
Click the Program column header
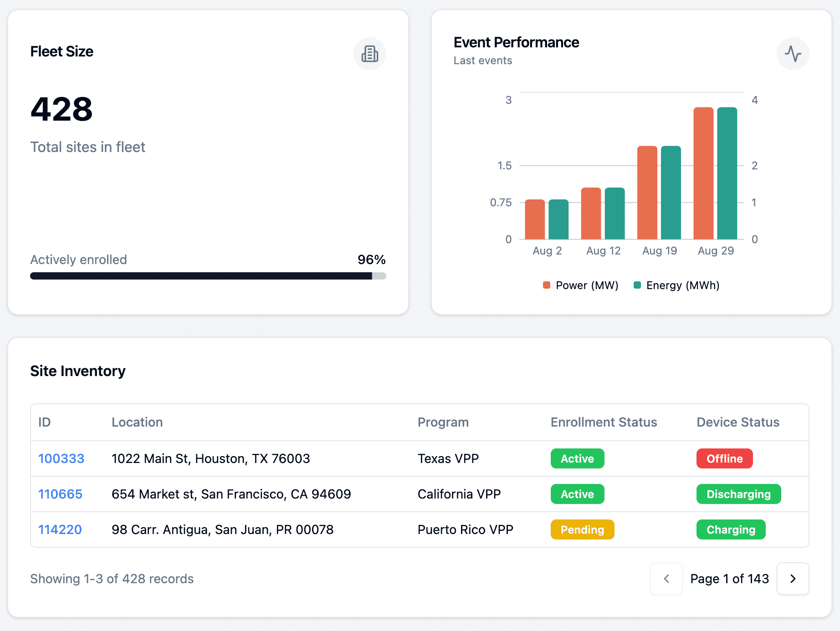pos(443,422)
